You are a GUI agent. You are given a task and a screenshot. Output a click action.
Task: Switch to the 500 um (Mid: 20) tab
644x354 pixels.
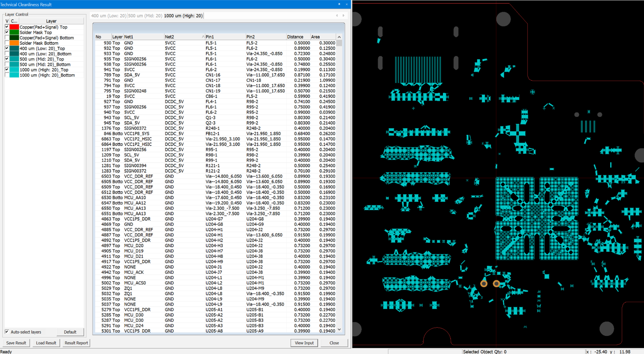point(145,16)
